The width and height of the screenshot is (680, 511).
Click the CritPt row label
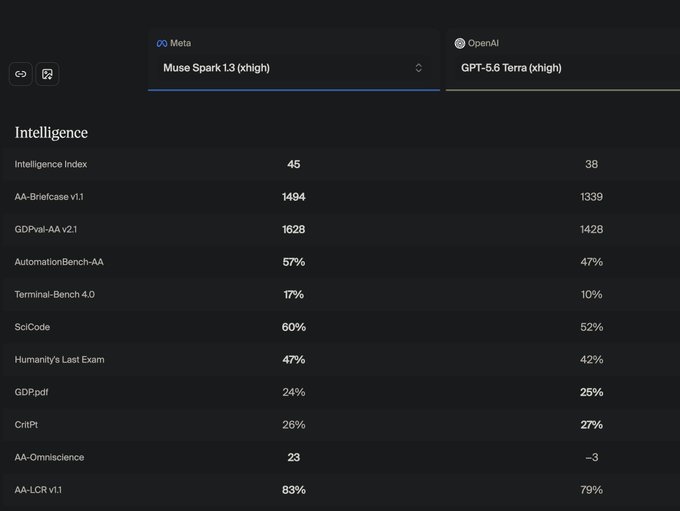pos(26,425)
